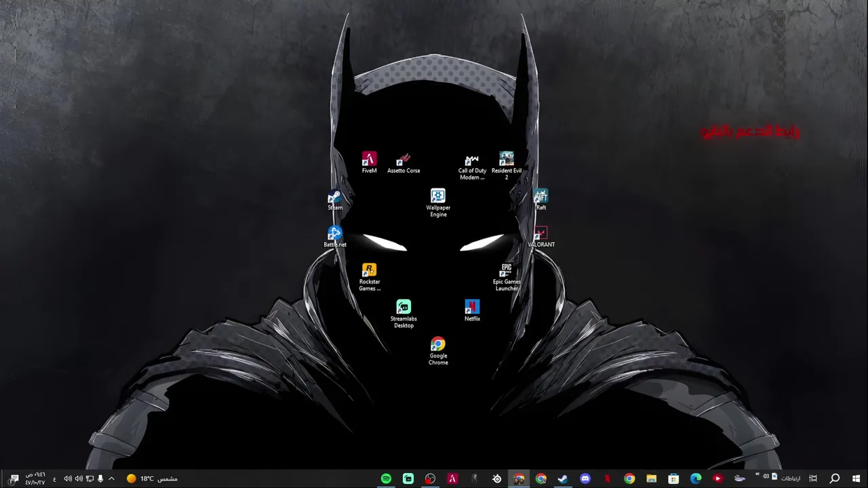Open the Windows Start menu
The image size is (868, 488).
coord(856,479)
